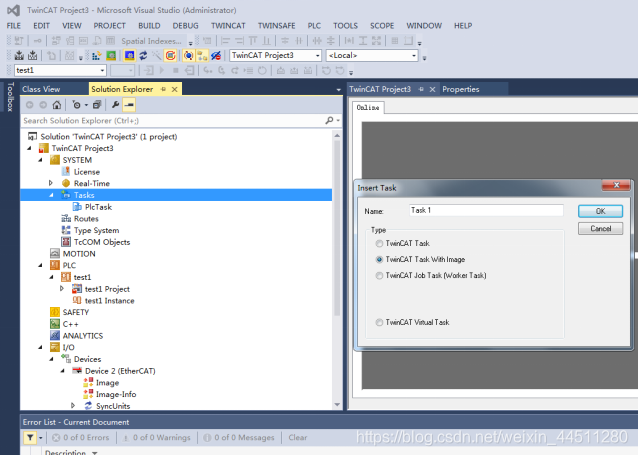Image resolution: width=638 pixels, height=456 pixels.
Task: Click the Show Online Data icon
Action: click(188, 55)
